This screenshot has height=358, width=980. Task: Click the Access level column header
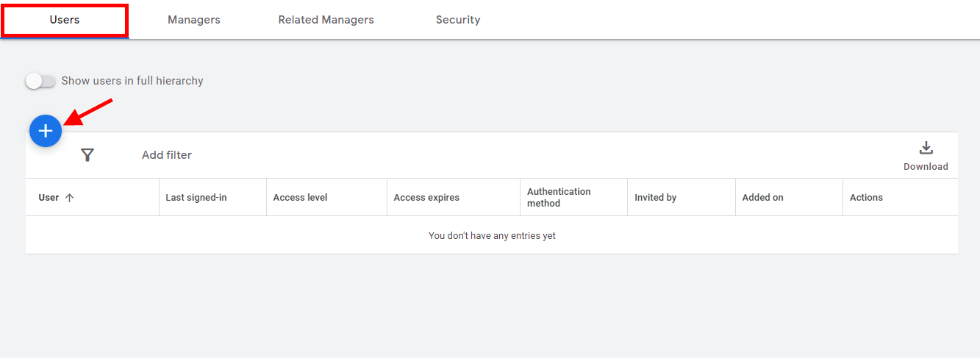click(x=300, y=198)
